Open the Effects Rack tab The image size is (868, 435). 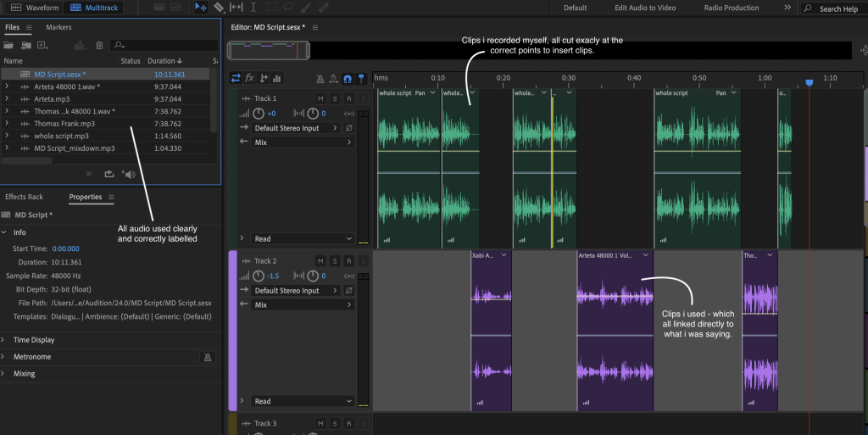(24, 197)
